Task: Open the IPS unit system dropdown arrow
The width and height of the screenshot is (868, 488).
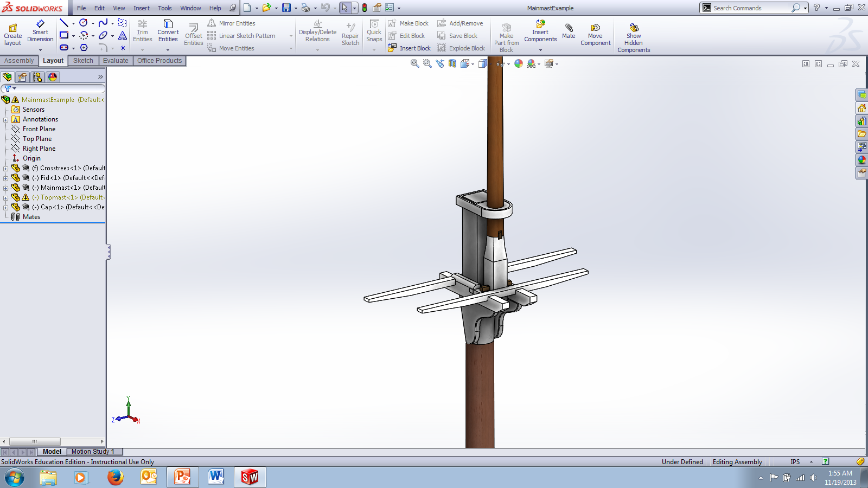Action: pyautogui.click(x=812, y=462)
